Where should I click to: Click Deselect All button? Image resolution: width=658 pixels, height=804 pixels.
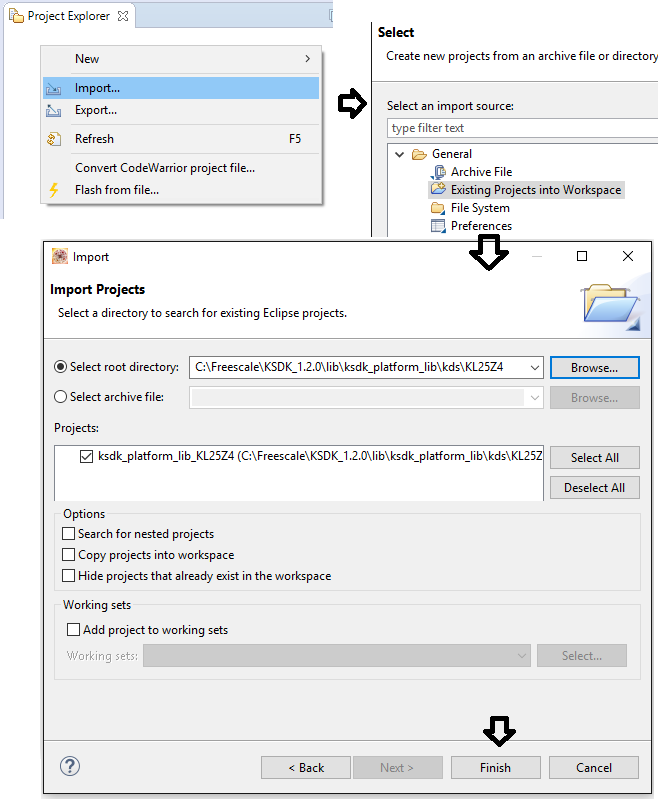tap(594, 488)
